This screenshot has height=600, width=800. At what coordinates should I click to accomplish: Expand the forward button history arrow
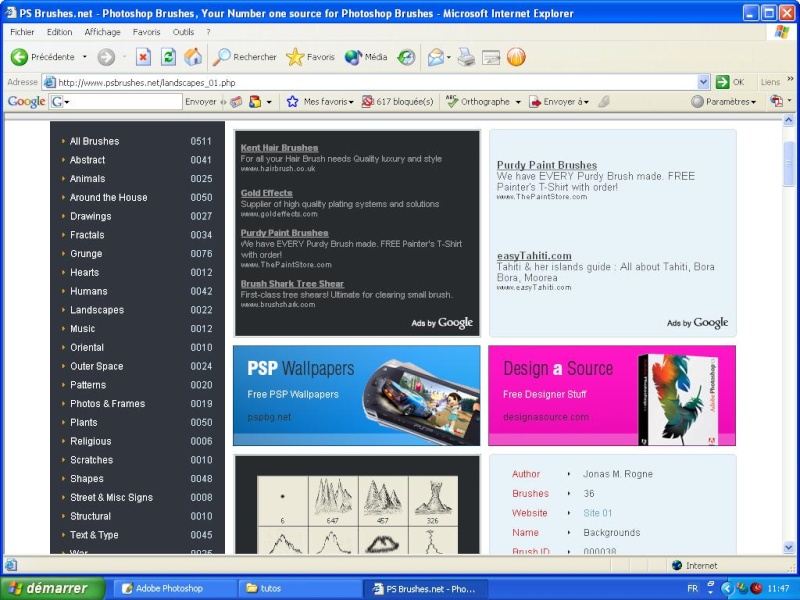click(124, 57)
